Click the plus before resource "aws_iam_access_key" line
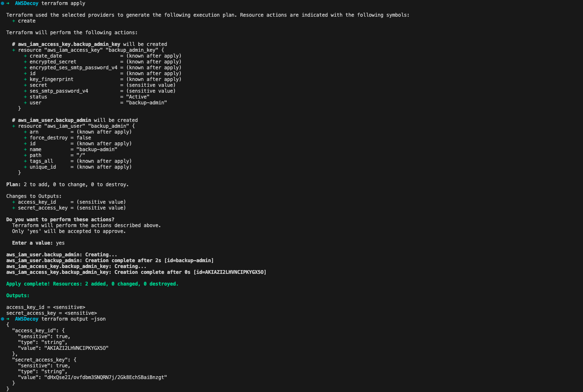 pos(14,50)
